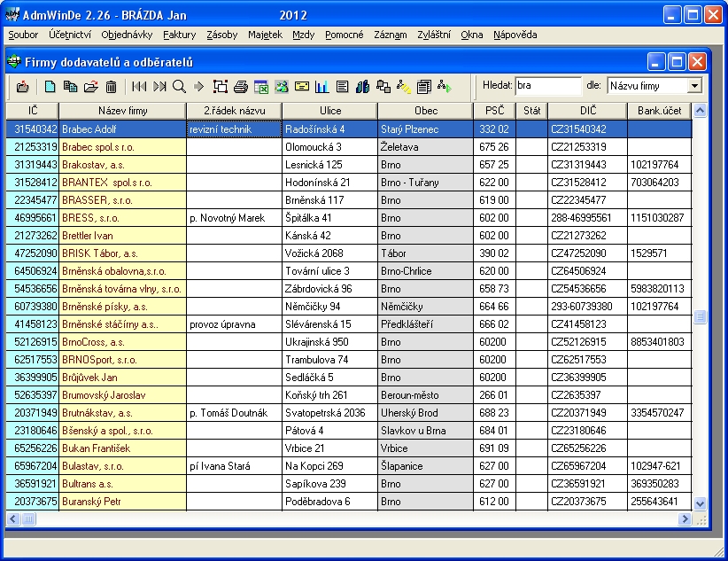Click the vertical scrollbar down arrow
Image resolution: width=728 pixels, height=561 pixels.
click(700, 503)
